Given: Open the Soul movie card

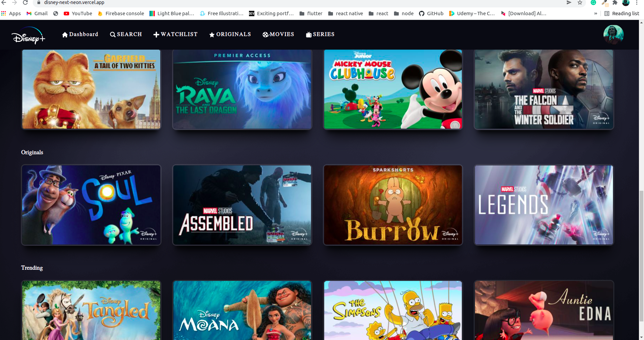Looking at the screenshot, I should click(x=91, y=205).
